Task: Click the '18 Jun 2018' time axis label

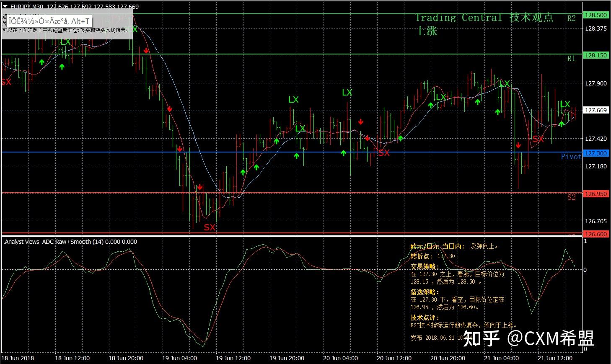Action: (x=18, y=358)
